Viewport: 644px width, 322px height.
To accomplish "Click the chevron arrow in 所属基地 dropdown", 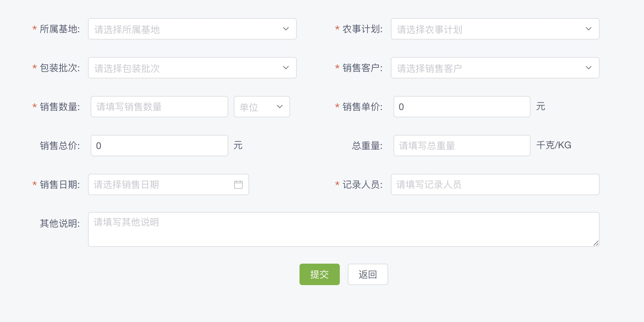I will click(x=286, y=29).
